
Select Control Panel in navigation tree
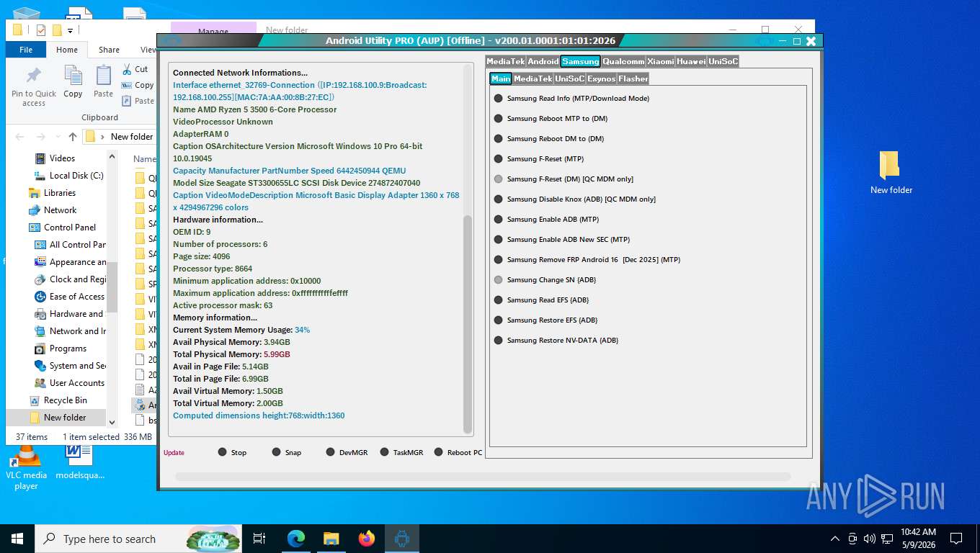(70, 228)
